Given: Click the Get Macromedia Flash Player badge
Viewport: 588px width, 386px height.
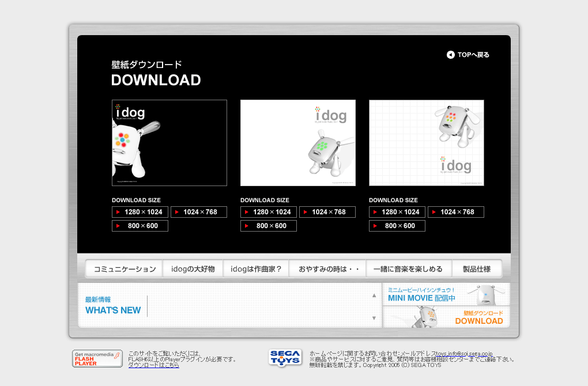Looking at the screenshot, I should click(x=97, y=359).
